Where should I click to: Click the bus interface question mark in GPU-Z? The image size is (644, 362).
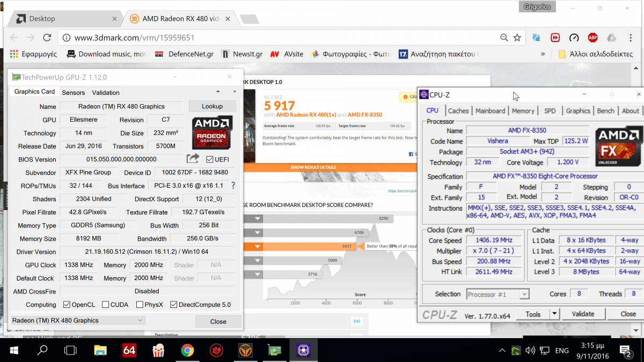[x=233, y=186]
